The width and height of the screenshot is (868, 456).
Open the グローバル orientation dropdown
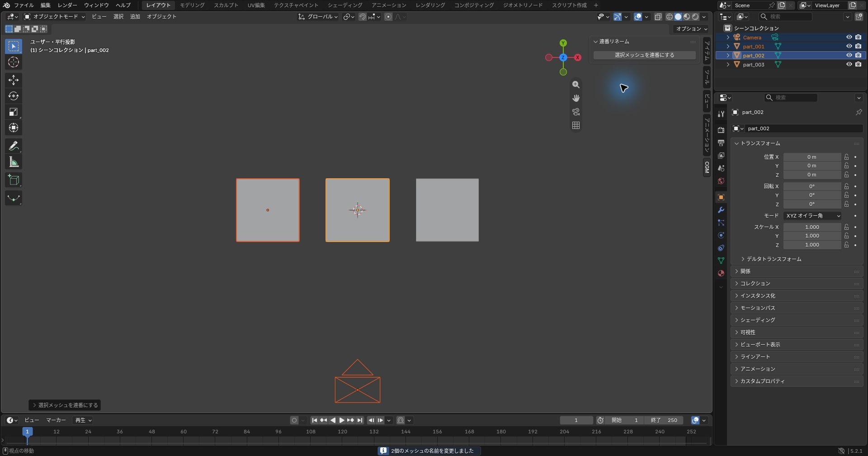318,17
